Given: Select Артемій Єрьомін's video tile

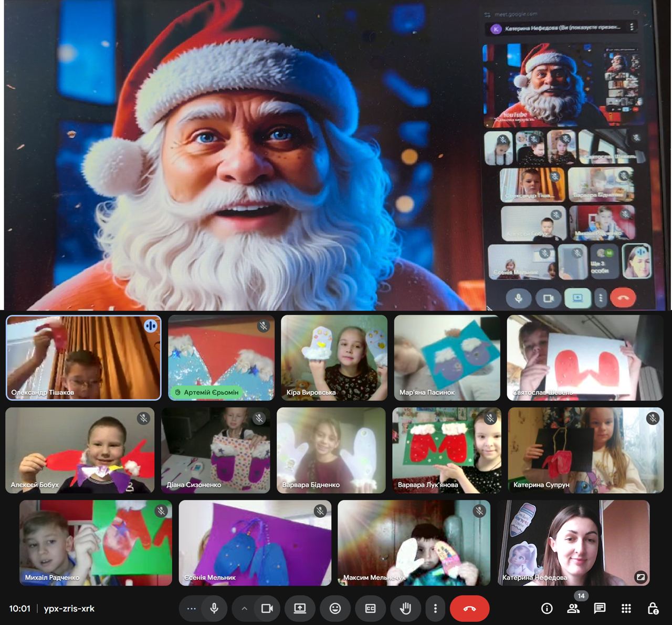Looking at the screenshot, I should click(x=221, y=358).
